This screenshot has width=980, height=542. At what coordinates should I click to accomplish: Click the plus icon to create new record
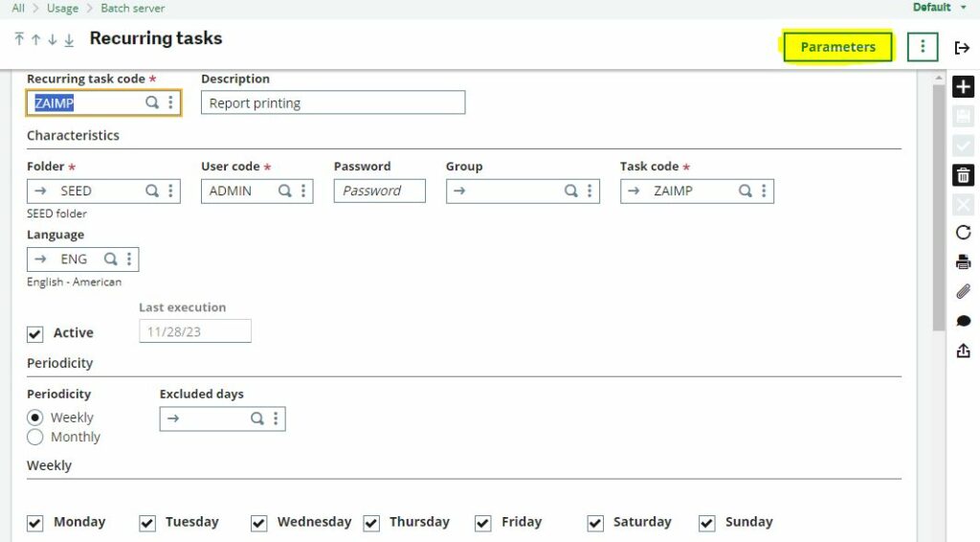pyautogui.click(x=963, y=88)
